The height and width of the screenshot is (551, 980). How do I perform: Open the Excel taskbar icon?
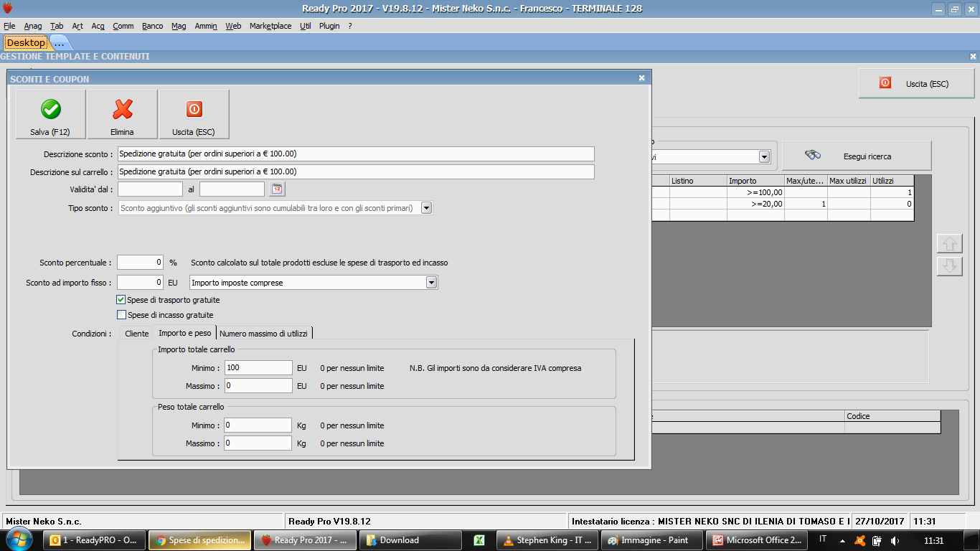[x=478, y=540]
